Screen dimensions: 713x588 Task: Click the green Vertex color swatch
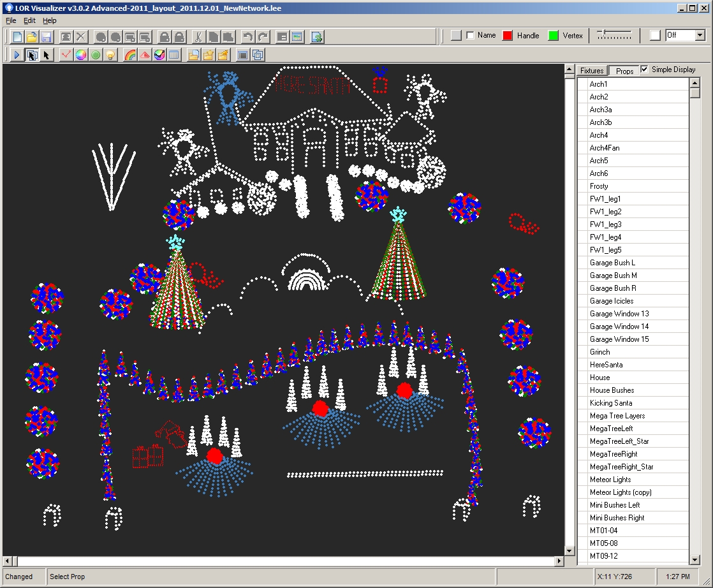coord(554,36)
